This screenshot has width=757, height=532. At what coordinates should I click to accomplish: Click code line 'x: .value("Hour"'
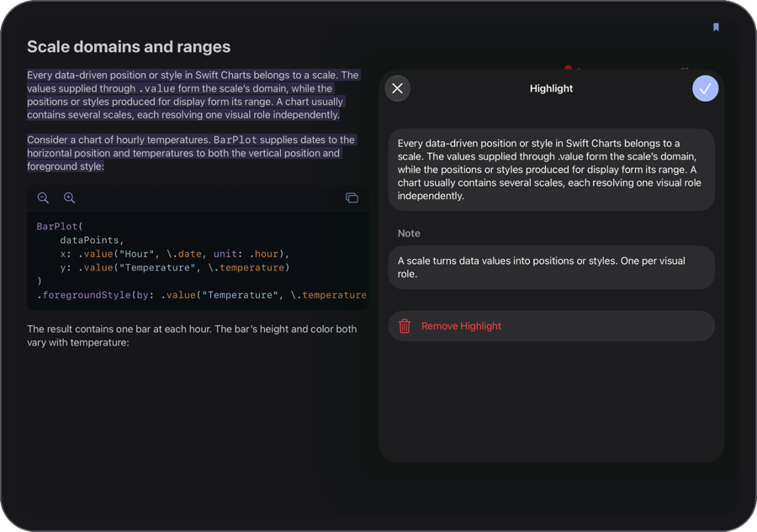175,254
